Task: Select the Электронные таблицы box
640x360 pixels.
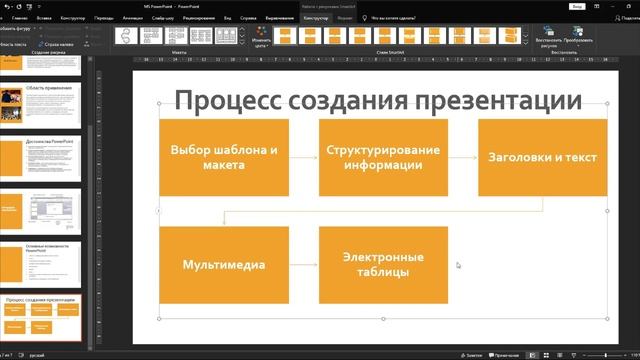Action: tap(383, 265)
